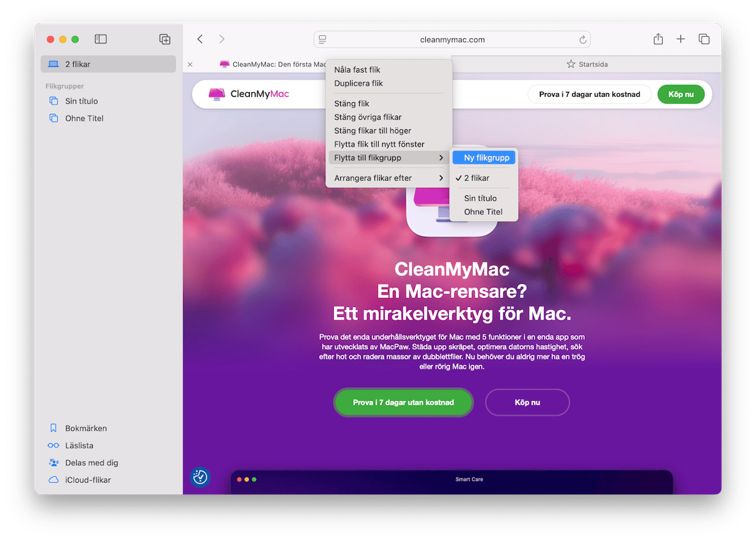Choose Nåla fast flik from context menu
This screenshot has width=756, height=540.
[389, 70]
